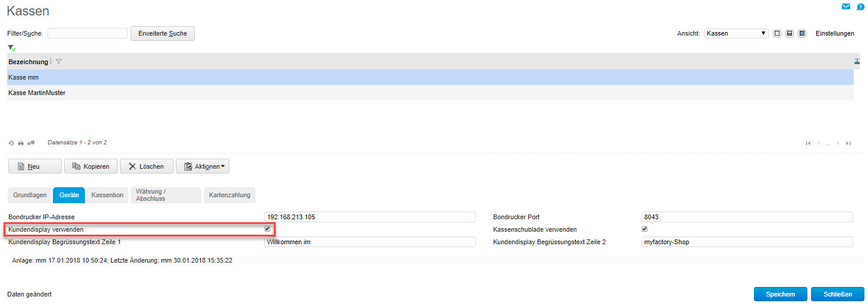The width and height of the screenshot is (868, 306).
Task: Click the sort arrow next to Bezeichnung
Action: click(x=52, y=61)
